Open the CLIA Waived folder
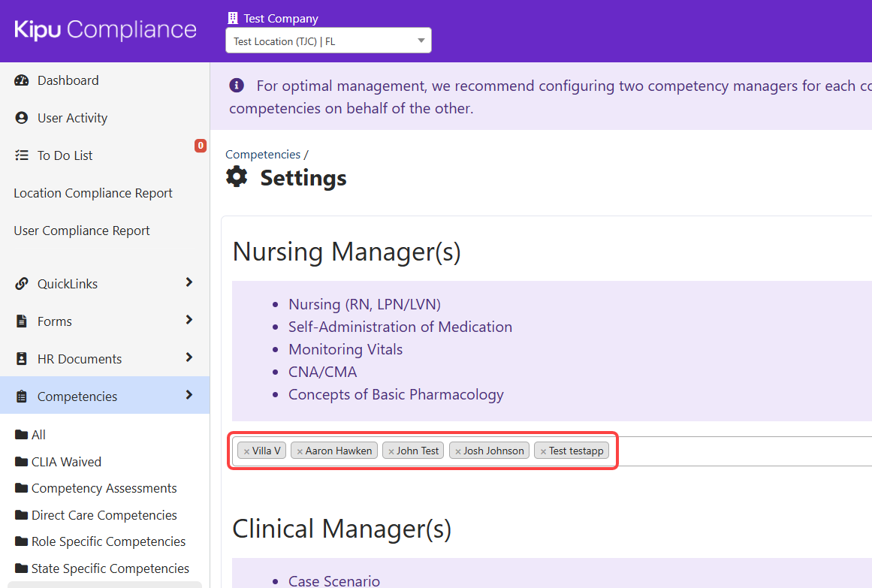The height and width of the screenshot is (588, 872). coord(66,463)
